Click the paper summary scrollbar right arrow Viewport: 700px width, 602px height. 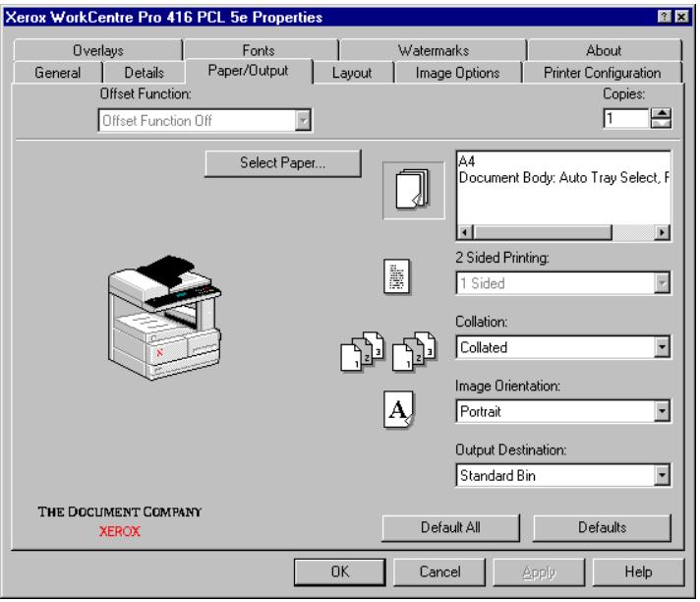[x=662, y=232]
